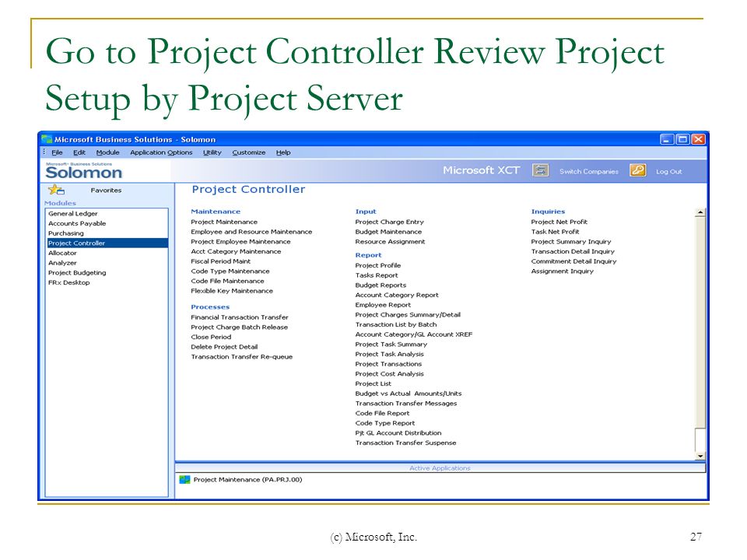The height and width of the screenshot is (560, 747).
Task: Open Project Cost Analysis report
Action: 389,374
